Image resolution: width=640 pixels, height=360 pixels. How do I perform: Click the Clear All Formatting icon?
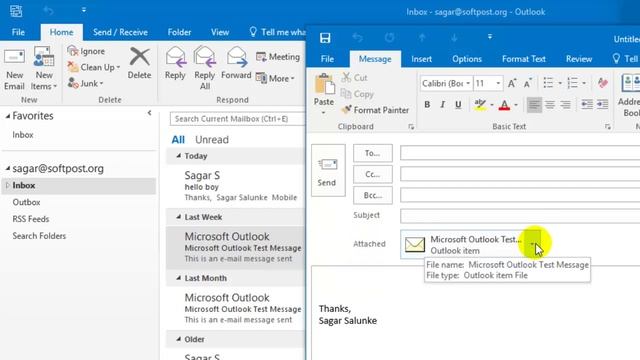[x=602, y=83]
